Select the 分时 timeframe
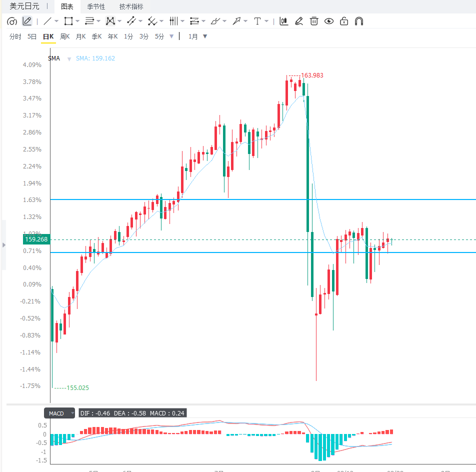The image size is (476, 472). click(15, 36)
